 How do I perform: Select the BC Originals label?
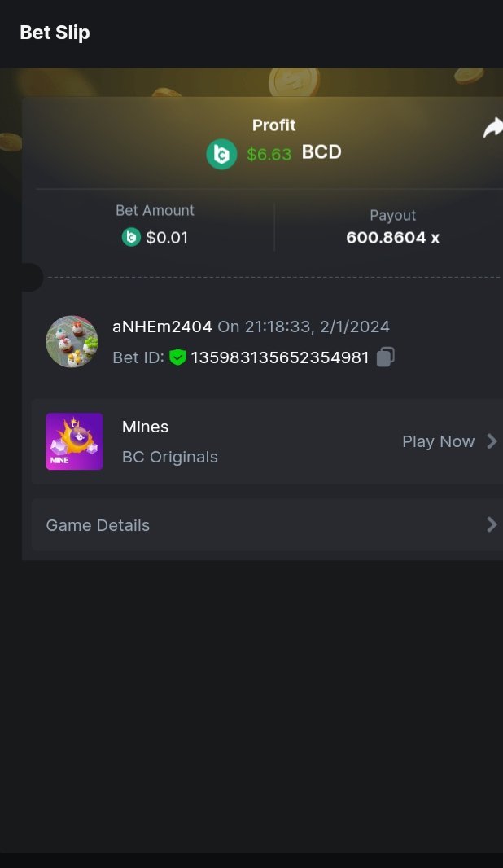coord(169,457)
